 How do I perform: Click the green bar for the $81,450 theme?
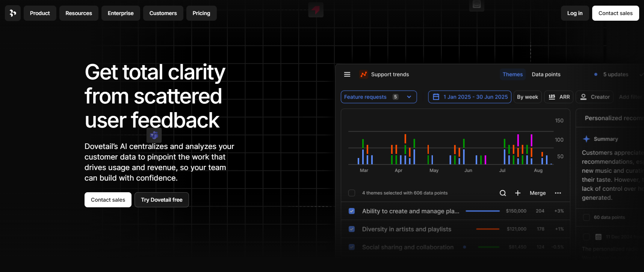[489, 247]
